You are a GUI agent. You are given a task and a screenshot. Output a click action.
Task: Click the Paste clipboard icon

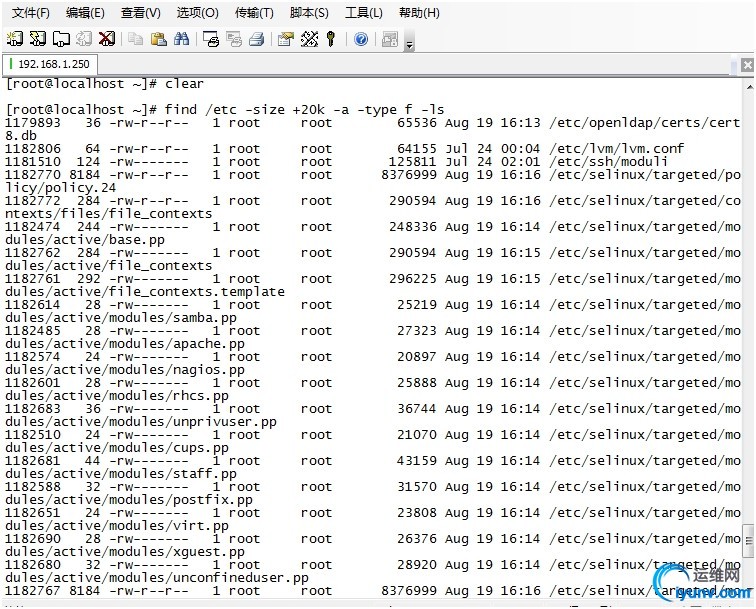coord(158,39)
